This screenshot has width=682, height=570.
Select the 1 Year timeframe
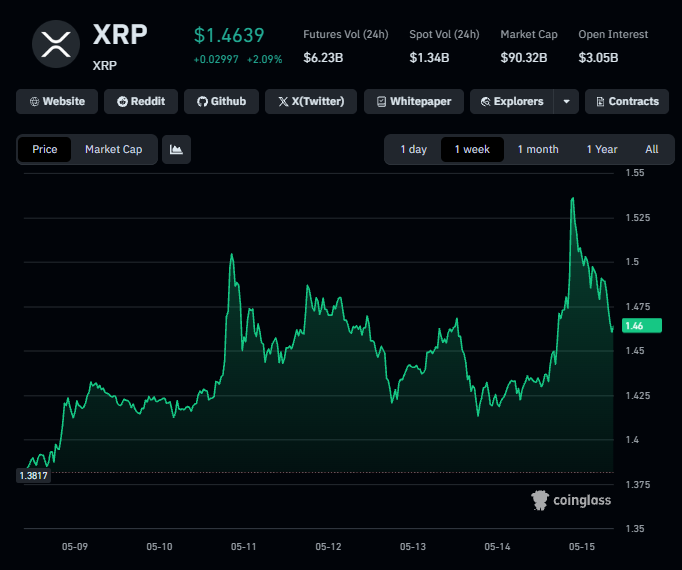602,149
